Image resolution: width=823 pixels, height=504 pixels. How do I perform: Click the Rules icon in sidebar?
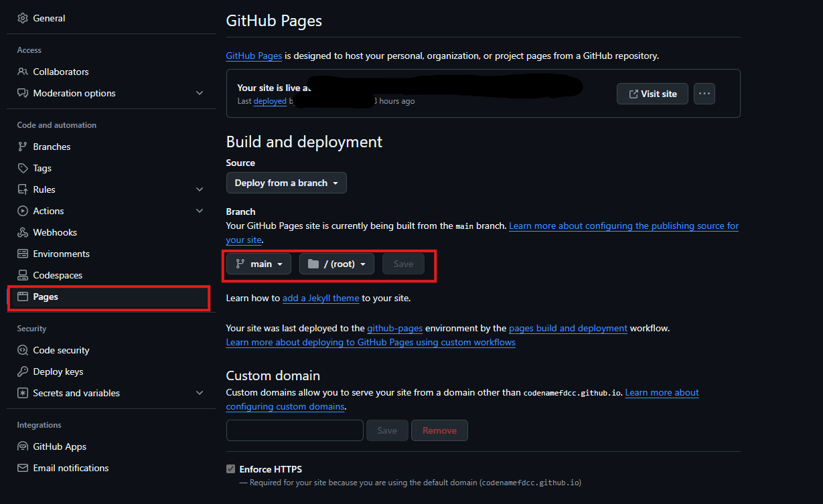[23, 189]
